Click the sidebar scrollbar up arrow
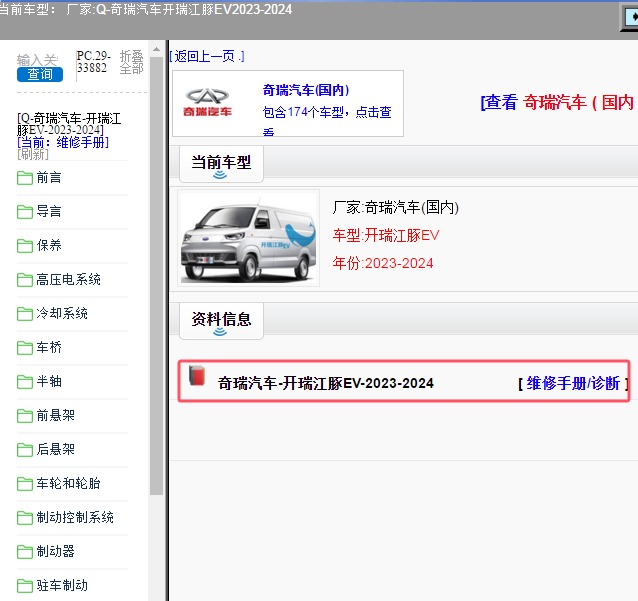The height and width of the screenshot is (601, 638). [157, 49]
